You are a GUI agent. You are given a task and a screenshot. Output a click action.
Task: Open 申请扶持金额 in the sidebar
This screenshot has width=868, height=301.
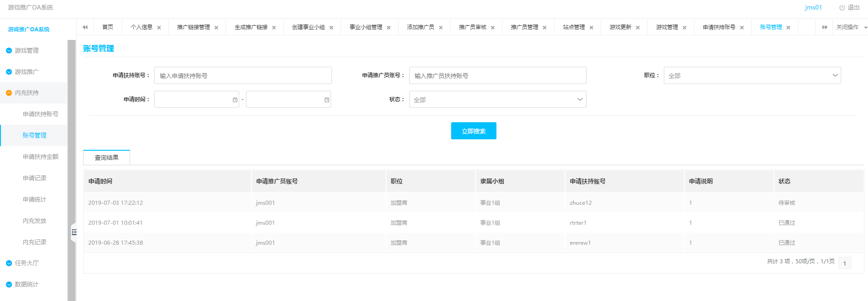click(40, 157)
